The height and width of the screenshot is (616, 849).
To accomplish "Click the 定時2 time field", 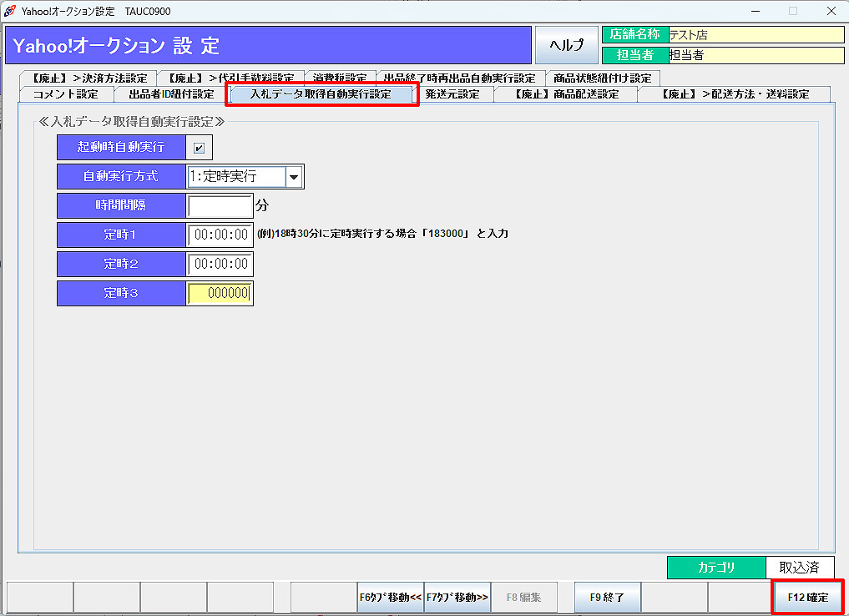I will pyautogui.click(x=220, y=264).
